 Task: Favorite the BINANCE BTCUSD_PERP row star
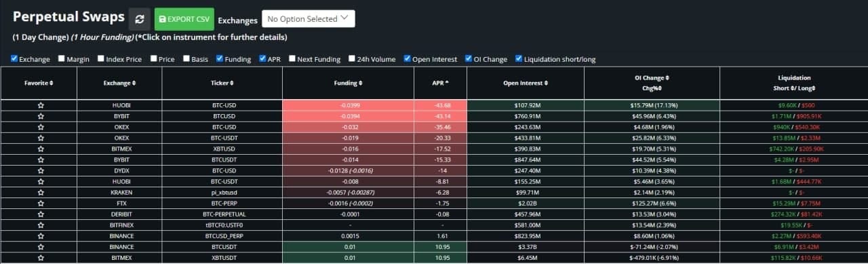click(41, 235)
